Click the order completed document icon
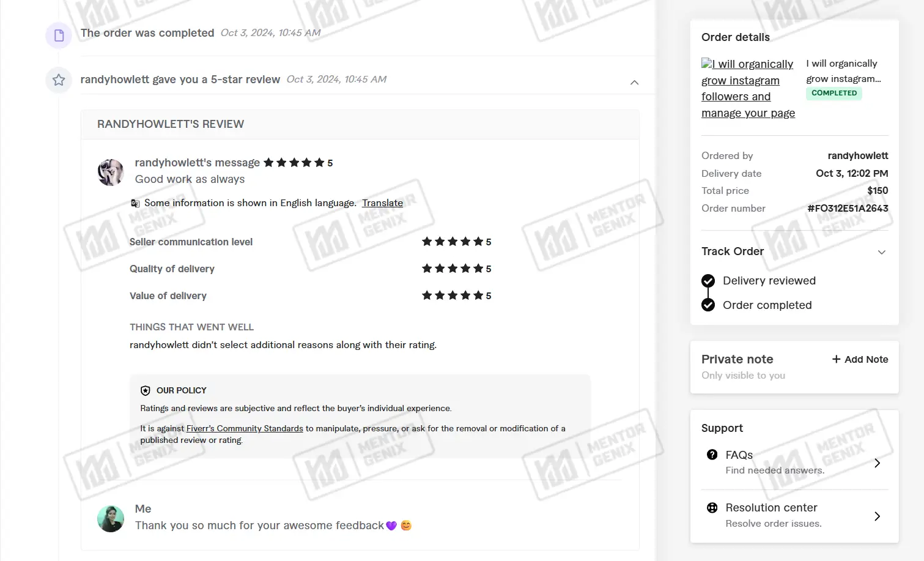Screen dimensions: 924x561 (x=59, y=35)
